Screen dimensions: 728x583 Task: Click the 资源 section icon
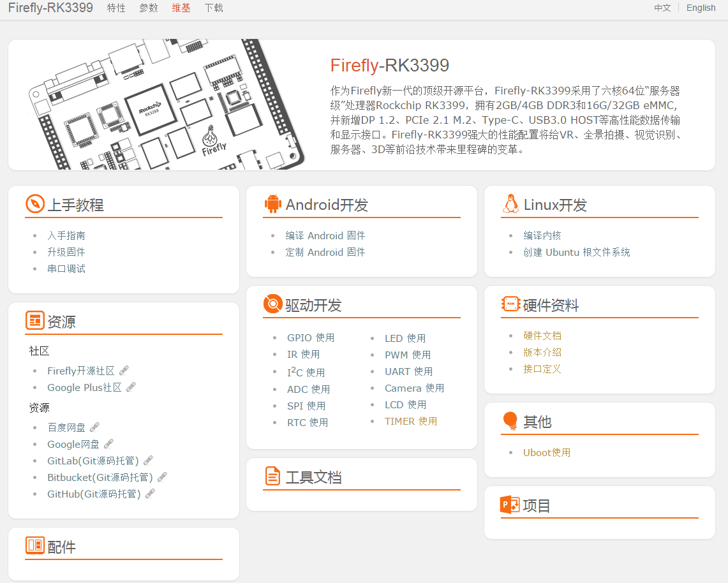(x=35, y=320)
